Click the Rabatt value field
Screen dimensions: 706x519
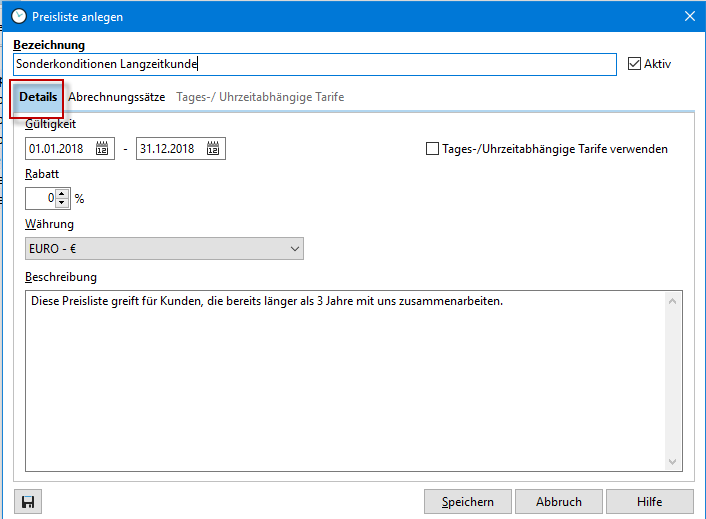[40, 198]
